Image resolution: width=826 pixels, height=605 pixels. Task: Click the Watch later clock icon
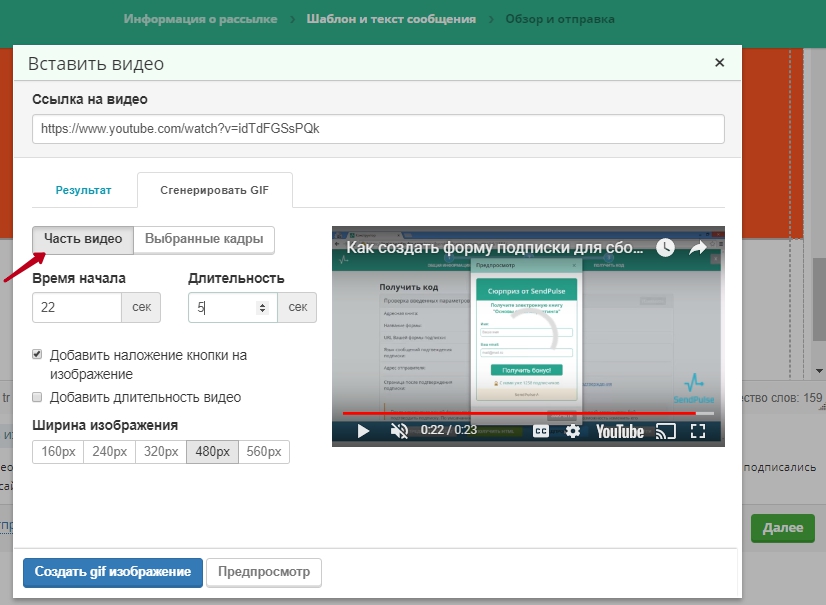665,248
